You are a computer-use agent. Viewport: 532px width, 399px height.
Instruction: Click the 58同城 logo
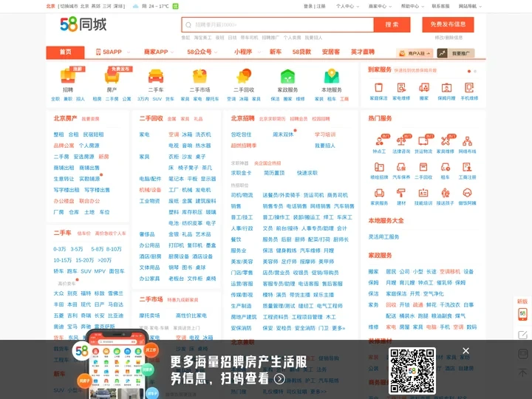pyautogui.click(x=83, y=24)
